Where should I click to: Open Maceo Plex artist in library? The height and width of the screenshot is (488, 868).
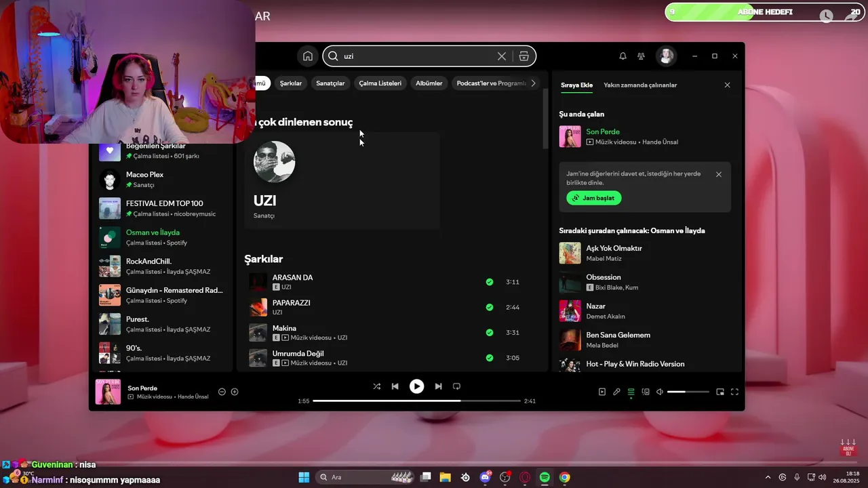coord(163,180)
